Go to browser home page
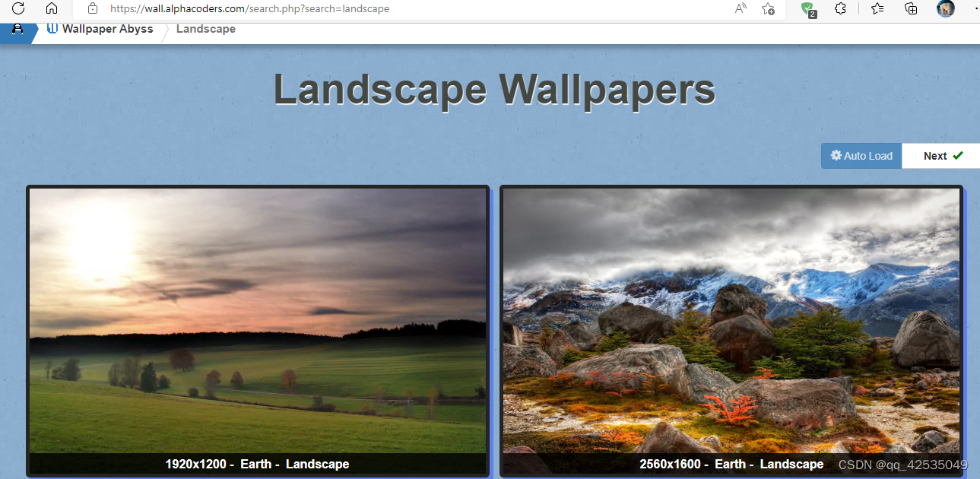This screenshot has height=479, width=980. pos(51,8)
